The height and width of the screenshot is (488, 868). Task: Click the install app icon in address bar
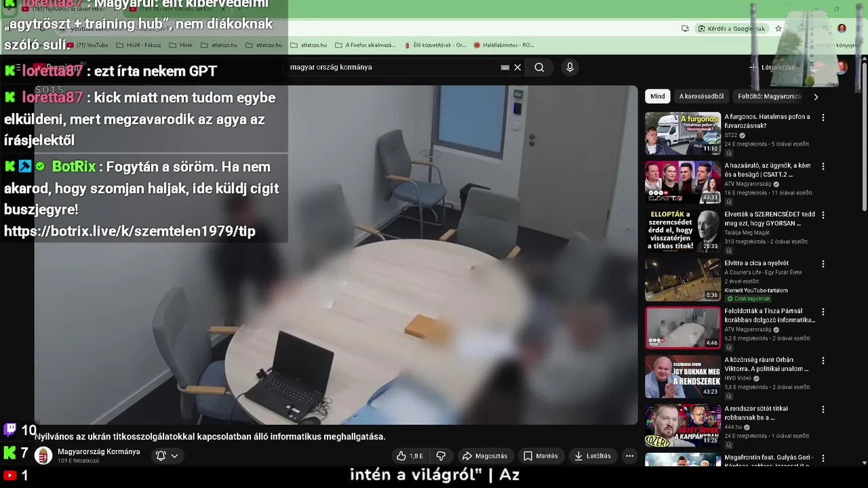pos(685,28)
